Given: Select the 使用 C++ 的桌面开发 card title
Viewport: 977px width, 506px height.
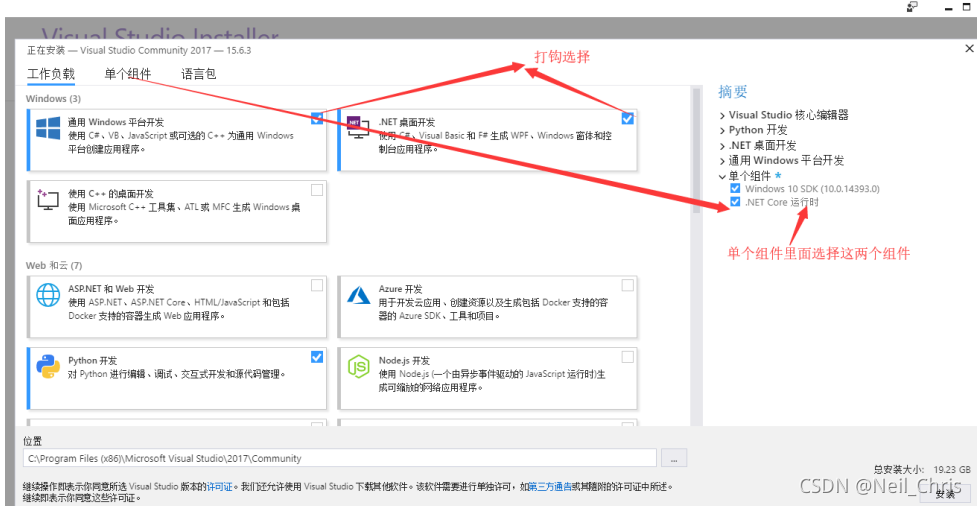Looking at the screenshot, I should point(111,193).
